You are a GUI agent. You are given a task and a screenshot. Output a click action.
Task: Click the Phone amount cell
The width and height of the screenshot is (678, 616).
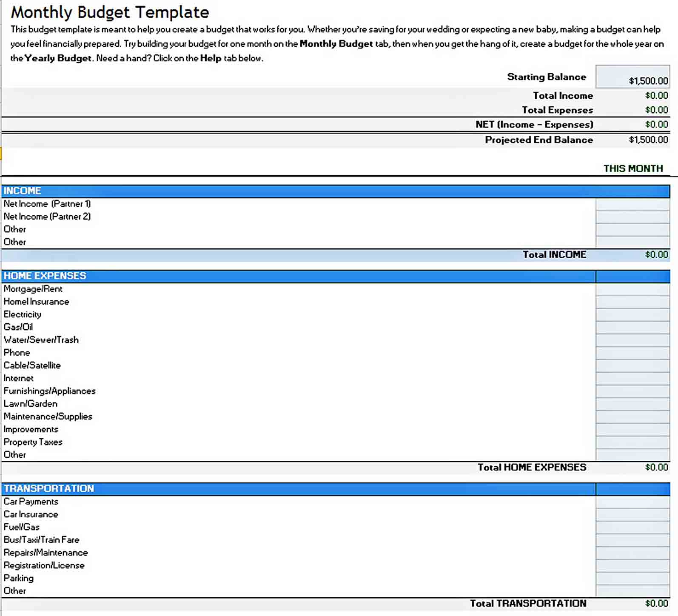(632, 353)
